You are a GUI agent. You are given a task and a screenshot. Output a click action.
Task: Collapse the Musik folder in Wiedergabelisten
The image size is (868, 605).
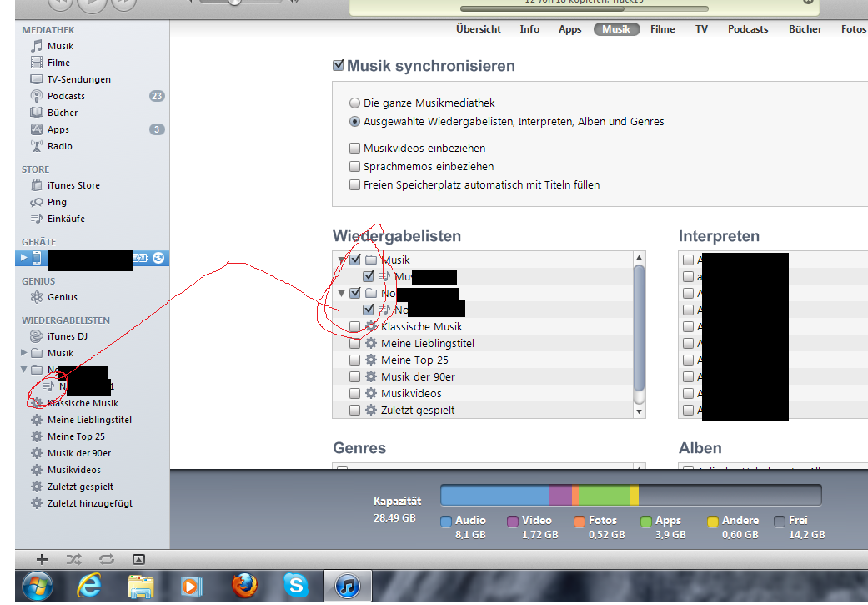[x=341, y=260]
